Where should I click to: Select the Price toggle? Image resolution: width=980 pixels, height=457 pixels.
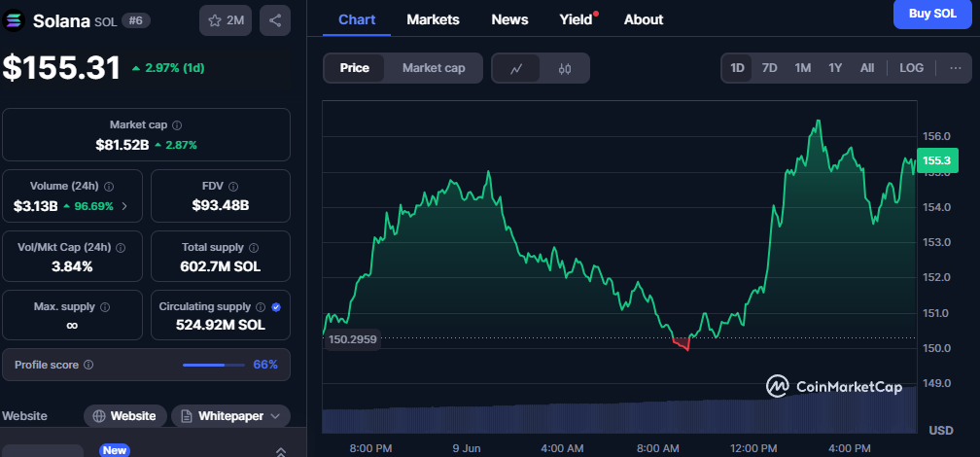[x=354, y=68]
